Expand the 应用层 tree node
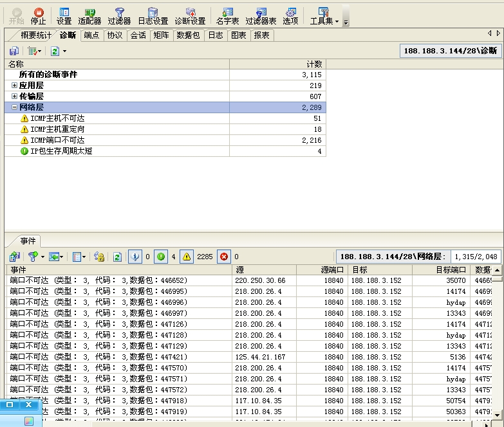The height and width of the screenshot is (427, 504). click(14, 86)
